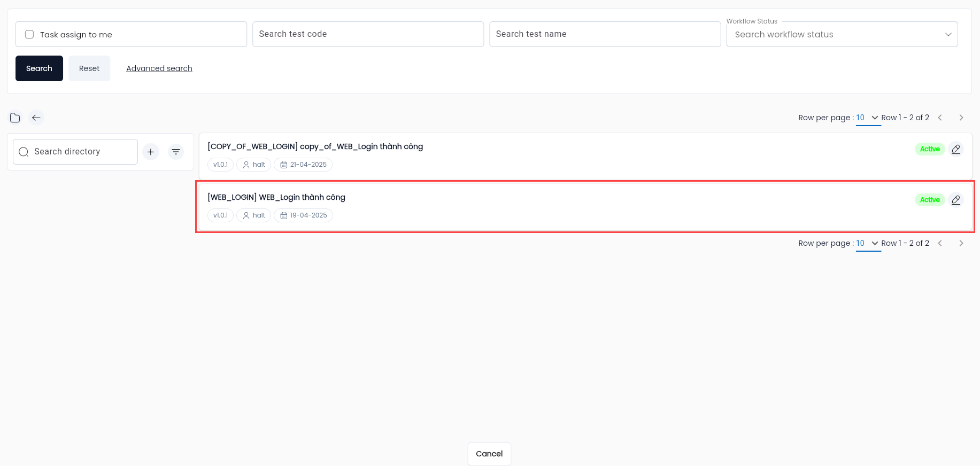This screenshot has width=980, height=466.
Task: Click the magnifier icon in Search directory
Action: [x=24, y=152]
